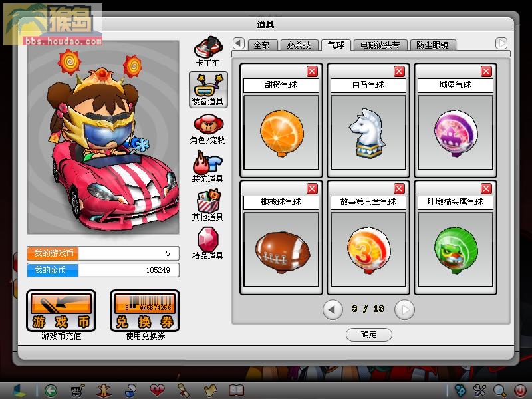The height and width of the screenshot is (399, 532).
Task: Click the 城堡气球 item name
Action: pos(456,85)
